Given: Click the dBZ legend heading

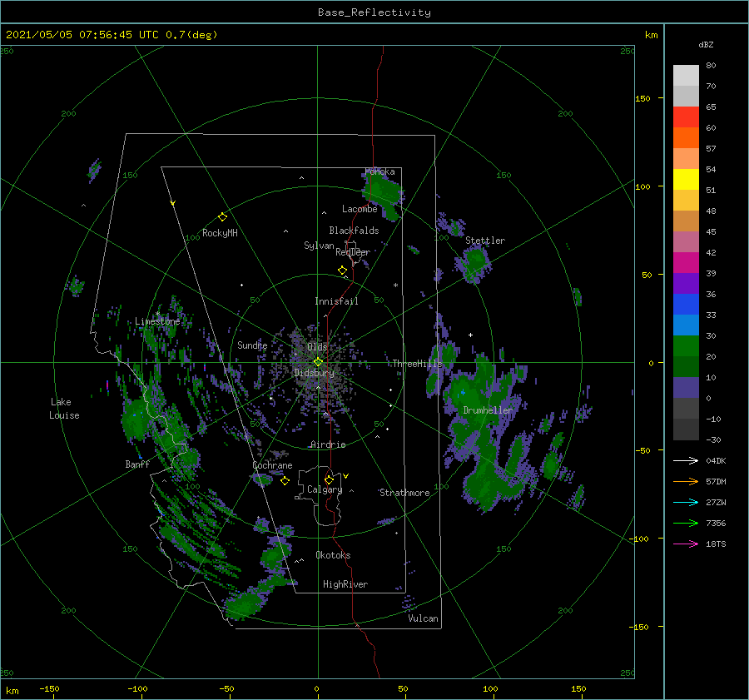Looking at the screenshot, I should (x=706, y=44).
